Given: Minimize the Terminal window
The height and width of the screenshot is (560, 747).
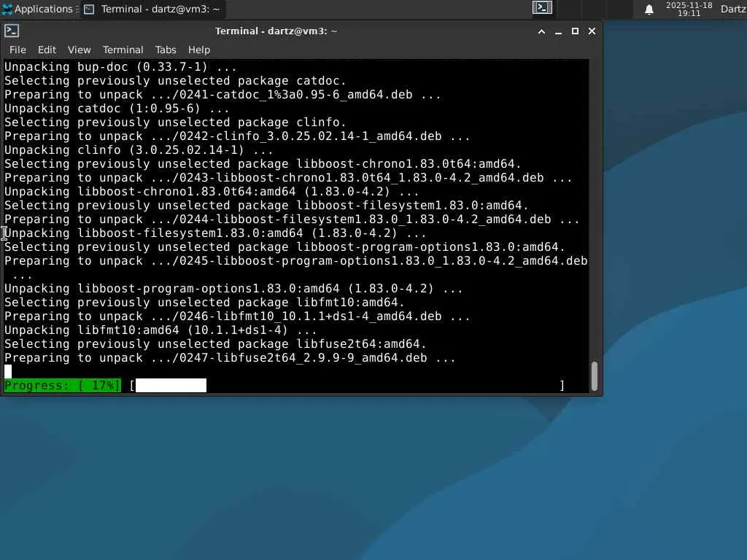Looking at the screenshot, I should tap(558, 31).
